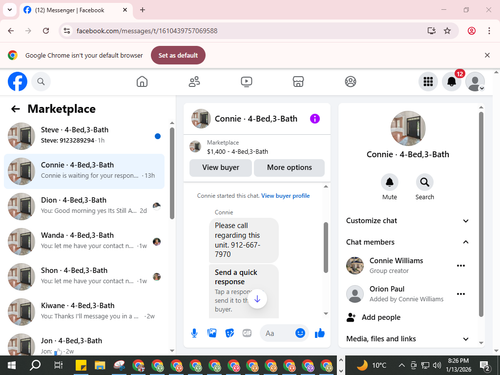Viewport: 500px width, 375px height.
Task: View site information icon in address bar
Action: (x=67, y=31)
